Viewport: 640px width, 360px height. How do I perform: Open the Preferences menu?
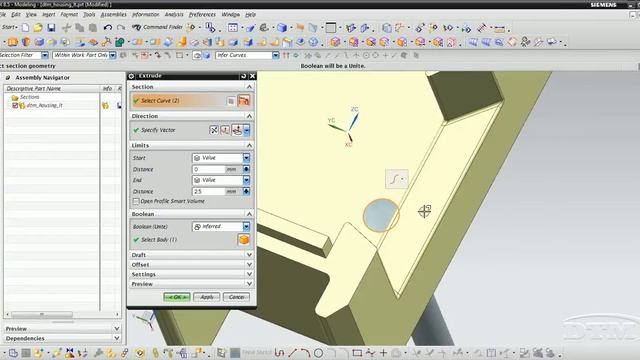[x=202, y=14]
